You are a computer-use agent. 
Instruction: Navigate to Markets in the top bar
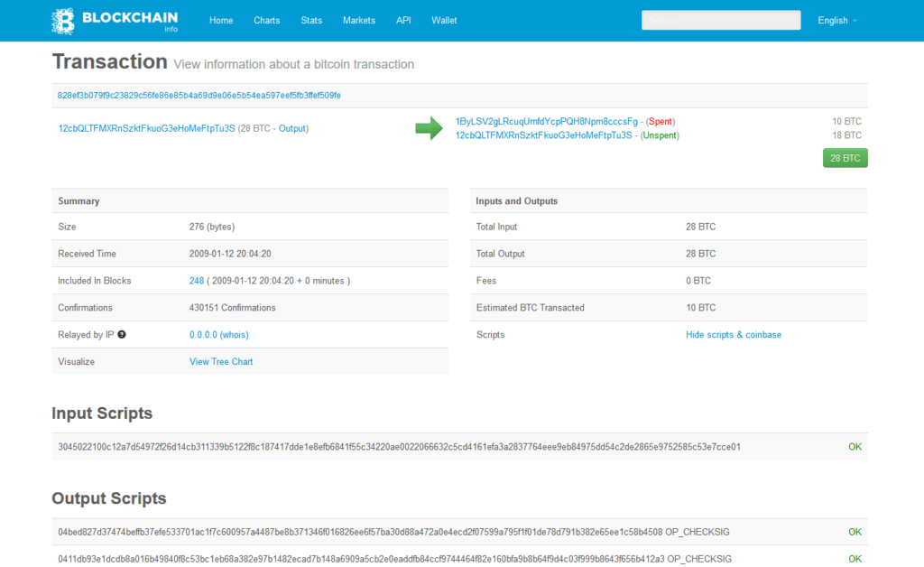click(x=359, y=20)
